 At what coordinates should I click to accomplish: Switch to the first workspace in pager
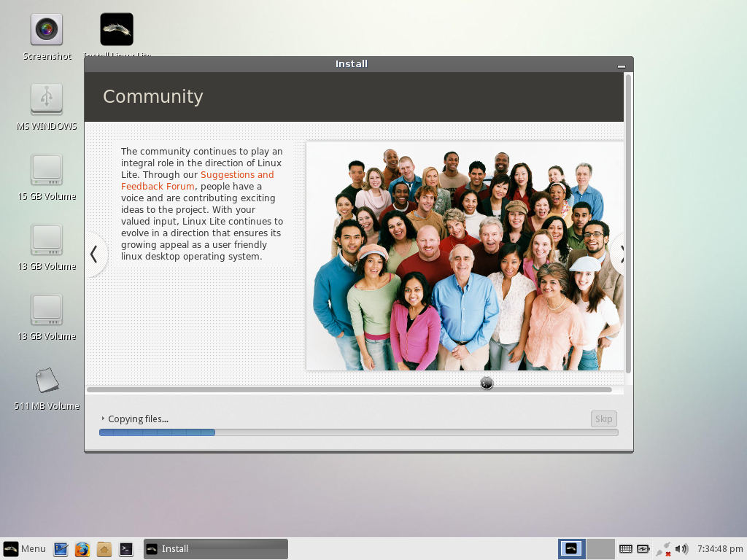pyautogui.click(x=572, y=548)
